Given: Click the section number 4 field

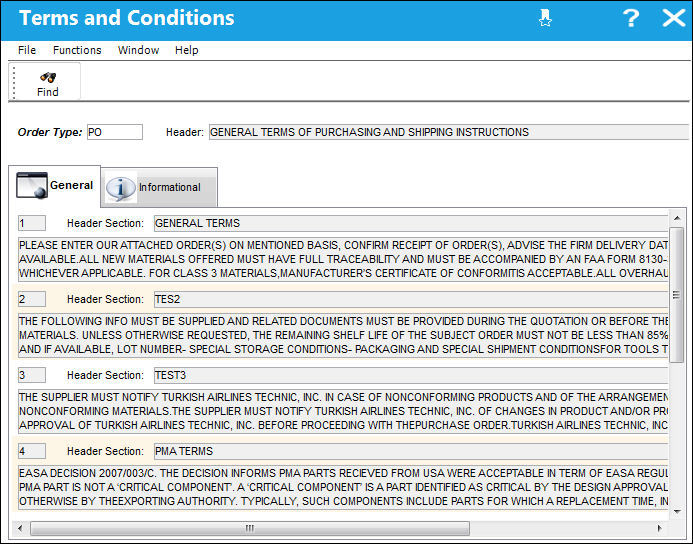Looking at the screenshot, I should click(x=32, y=451).
